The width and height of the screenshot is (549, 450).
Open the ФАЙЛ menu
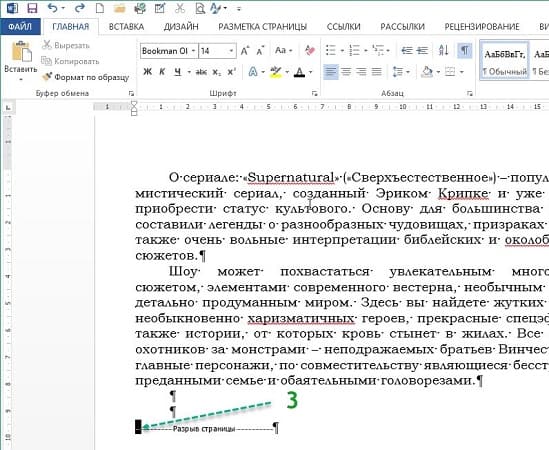(20, 27)
